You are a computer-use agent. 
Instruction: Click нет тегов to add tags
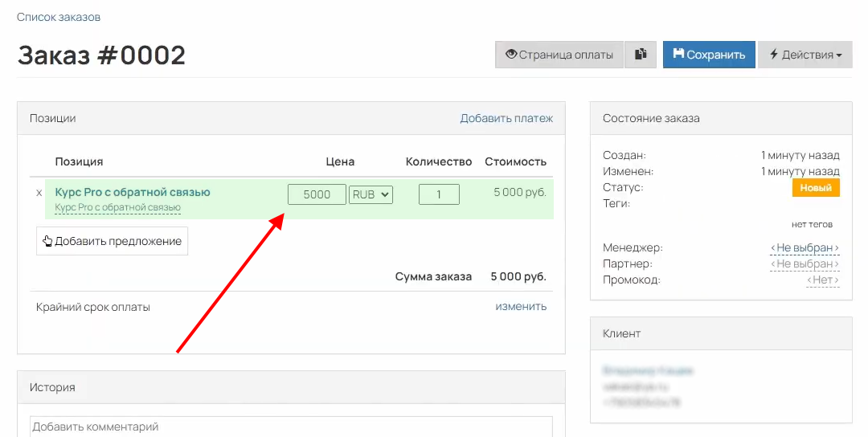pyautogui.click(x=812, y=224)
